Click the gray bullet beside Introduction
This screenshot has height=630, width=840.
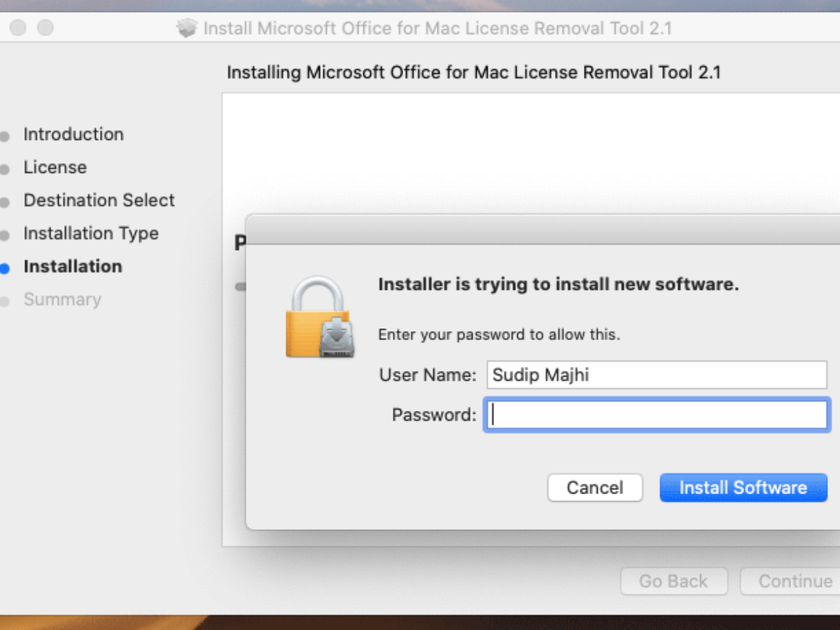tap(6, 136)
